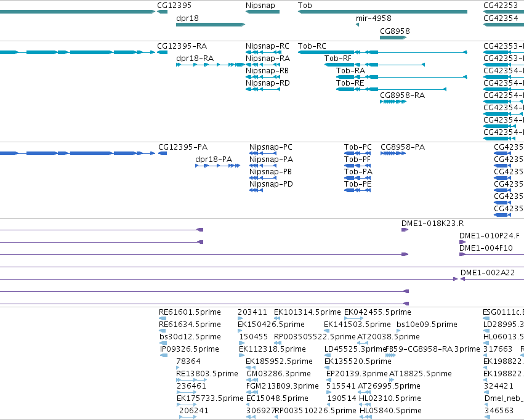Click the 206241 feature
Screen dimensions: 524x420
point(188,417)
